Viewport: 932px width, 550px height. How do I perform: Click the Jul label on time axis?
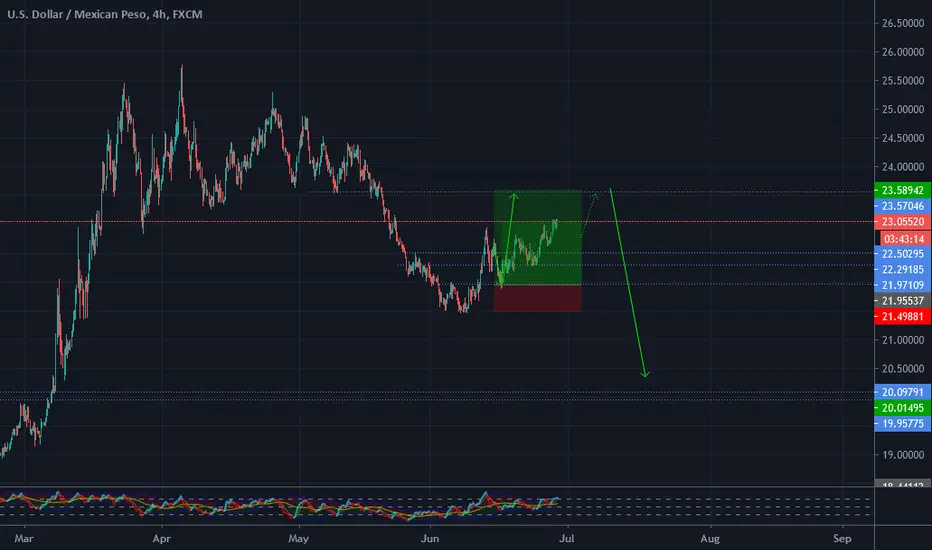tap(567, 539)
